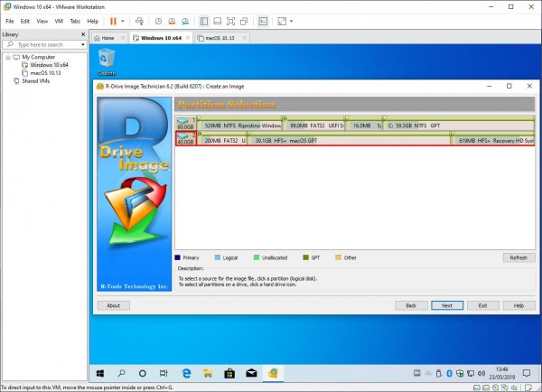Select the 529MB NTFS Ripristino partition
This screenshot has height=392, width=542.
(240, 124)
